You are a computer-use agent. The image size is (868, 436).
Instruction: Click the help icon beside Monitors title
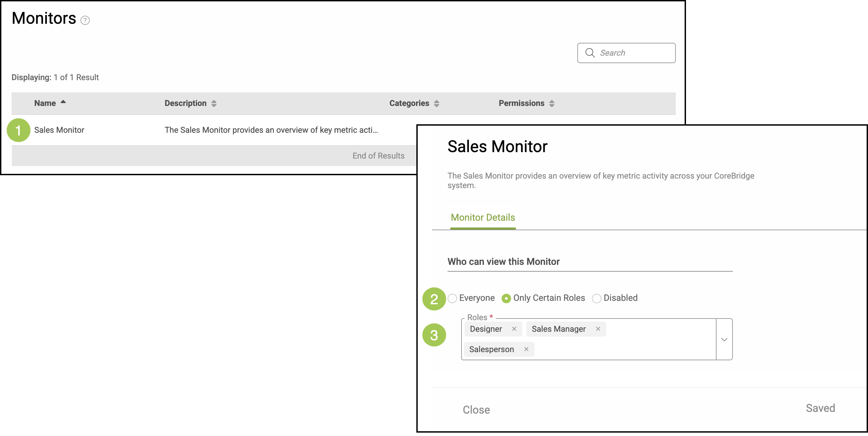click(x=85, y=21)
